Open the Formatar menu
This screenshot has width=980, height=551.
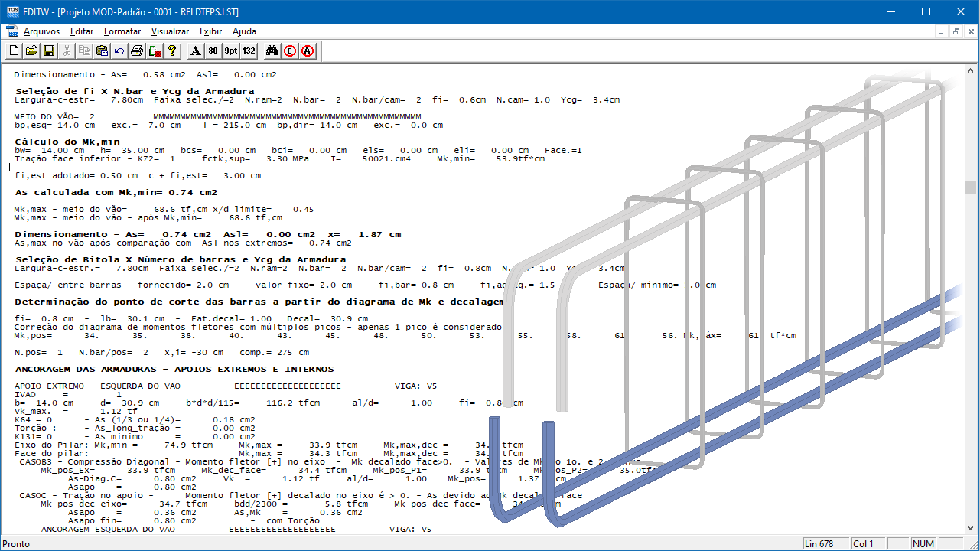click(x=122, y=31)
